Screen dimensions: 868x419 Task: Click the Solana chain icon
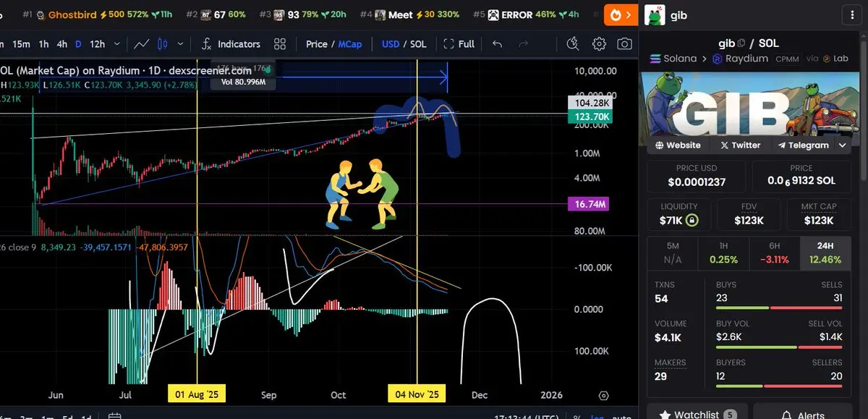pyautogui.click(x=656, y=59)
